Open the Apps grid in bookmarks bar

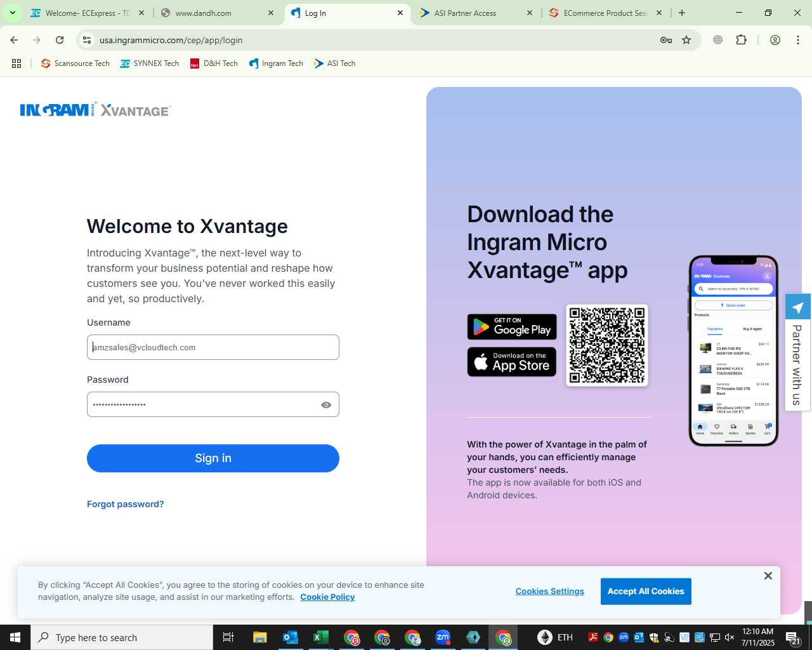coord(16,63)
